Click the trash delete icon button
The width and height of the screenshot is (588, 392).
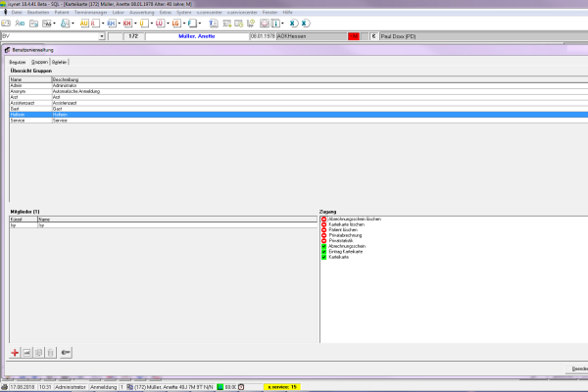click(51, 352)
